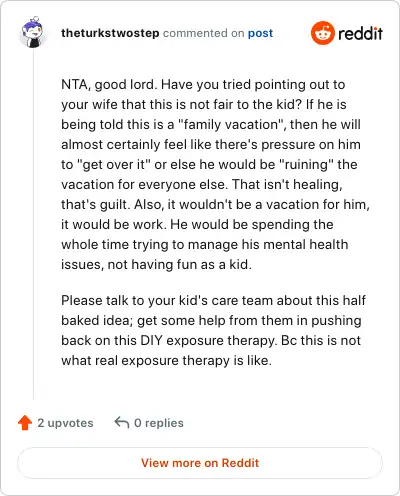Click the quoted phrase "family vacation"

[231, 124]
